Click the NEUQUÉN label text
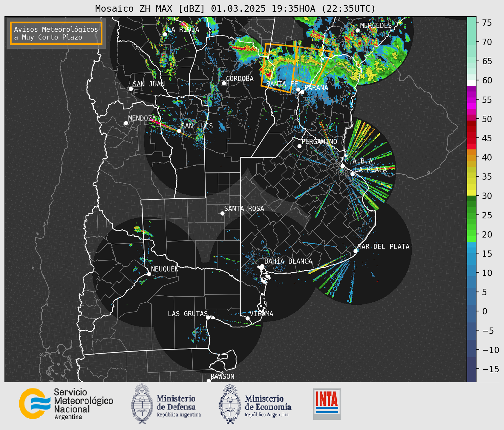This screenshot has width=504, height=430. [x=165, y=269]
